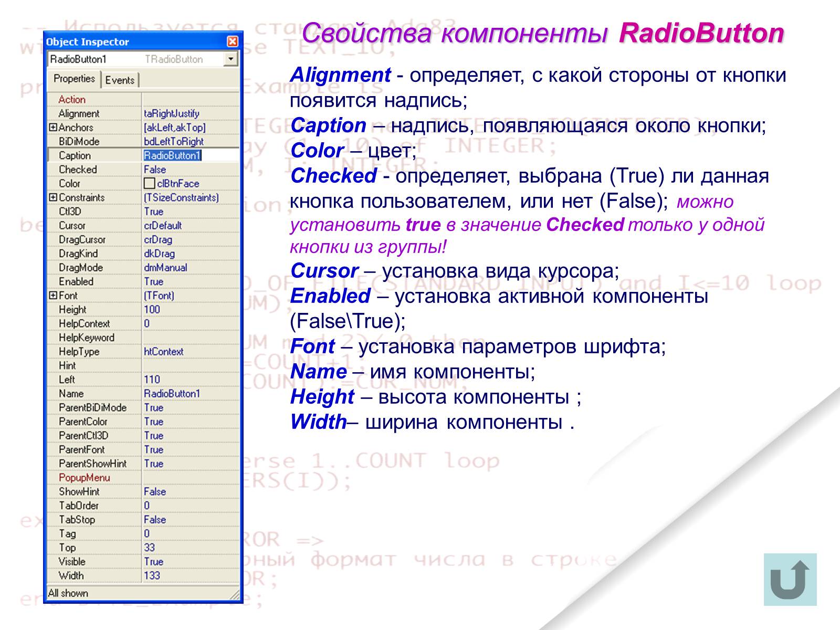Click the return arrow icon on the slide

(x=790, y=579)
